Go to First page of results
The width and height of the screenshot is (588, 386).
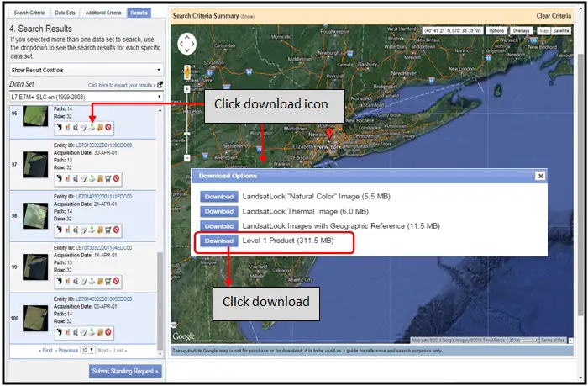[x=45, y=351]
